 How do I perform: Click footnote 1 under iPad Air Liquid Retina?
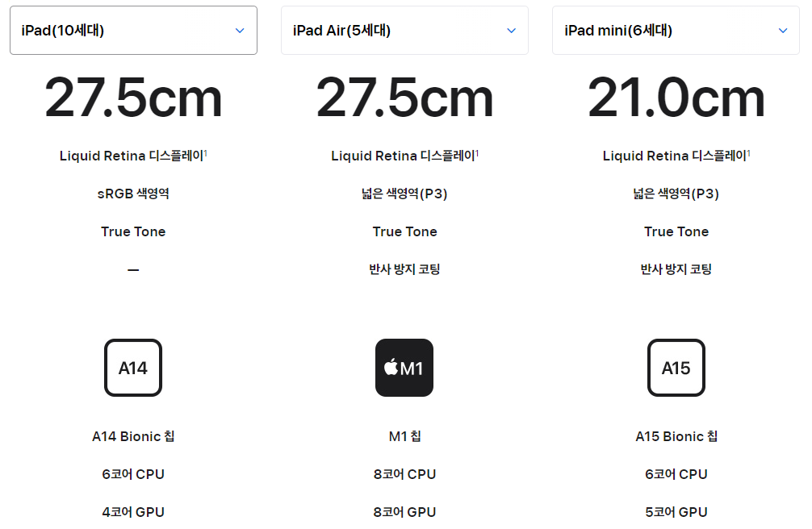point(477,152)
